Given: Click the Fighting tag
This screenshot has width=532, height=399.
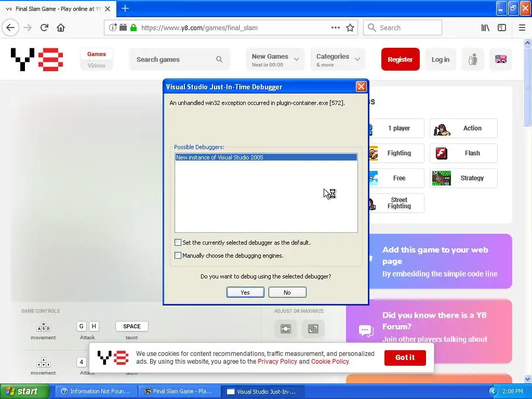Looking at the screenshot, I should [396, 153].
